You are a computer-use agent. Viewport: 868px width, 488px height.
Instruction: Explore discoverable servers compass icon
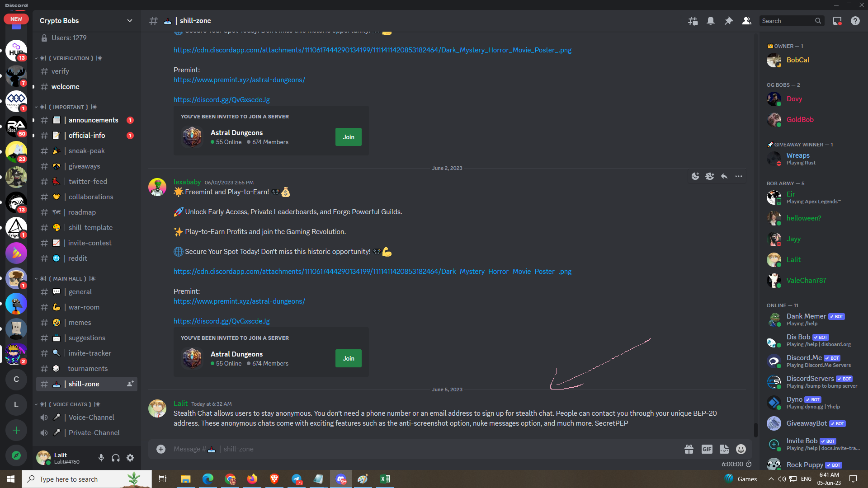click(x=16, y=455)
